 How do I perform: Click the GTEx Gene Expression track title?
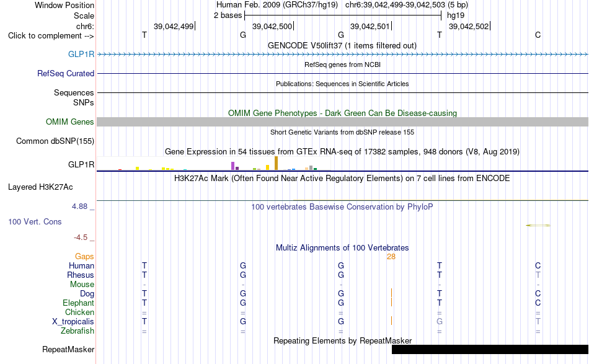pyautogui.click(x=342, y=152)
